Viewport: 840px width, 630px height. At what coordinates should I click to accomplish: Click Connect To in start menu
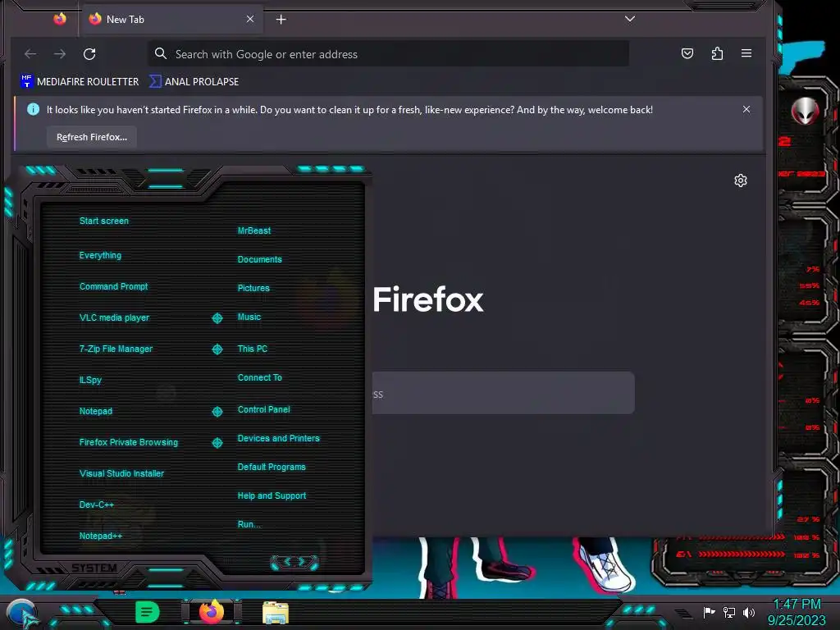coord(260,377)
